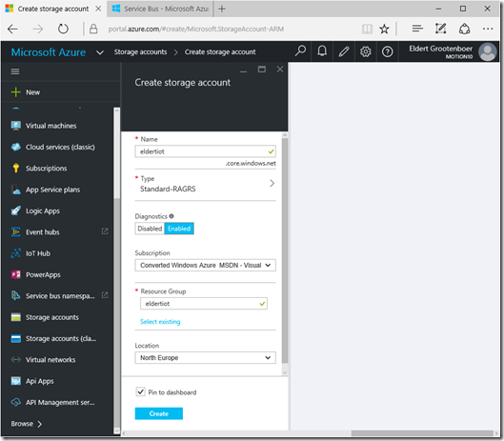Toggle Pin to dashboard checkbox
Screen dimensions: 504x441
(x=140, y=391)
